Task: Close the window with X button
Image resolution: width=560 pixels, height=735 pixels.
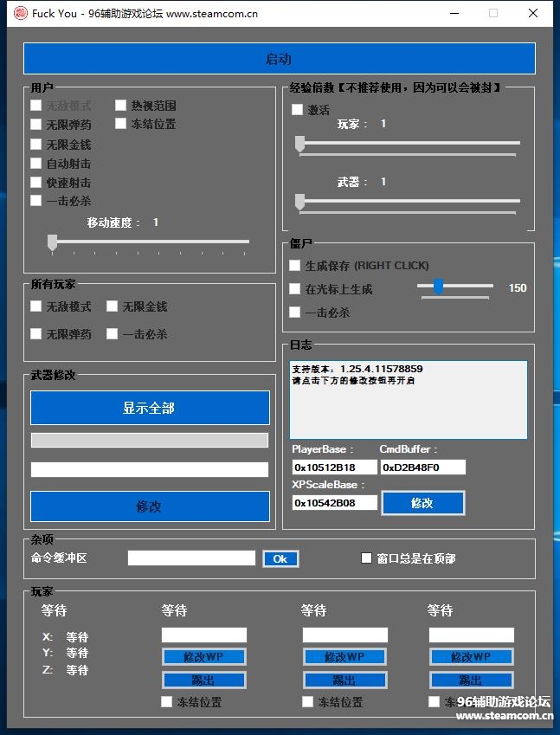Action: 533,13
